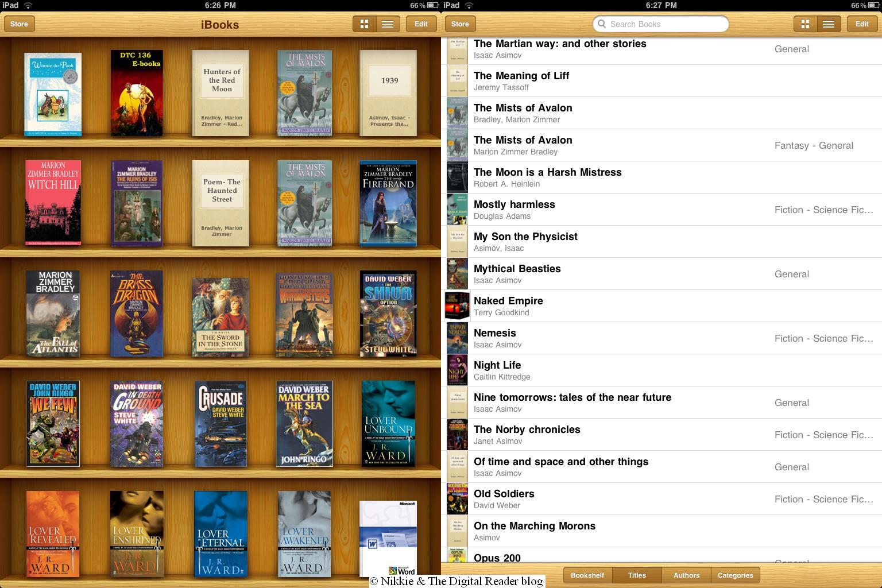
Task: Open 'Mythical Beasties' in the list
Action: [661, 274]
